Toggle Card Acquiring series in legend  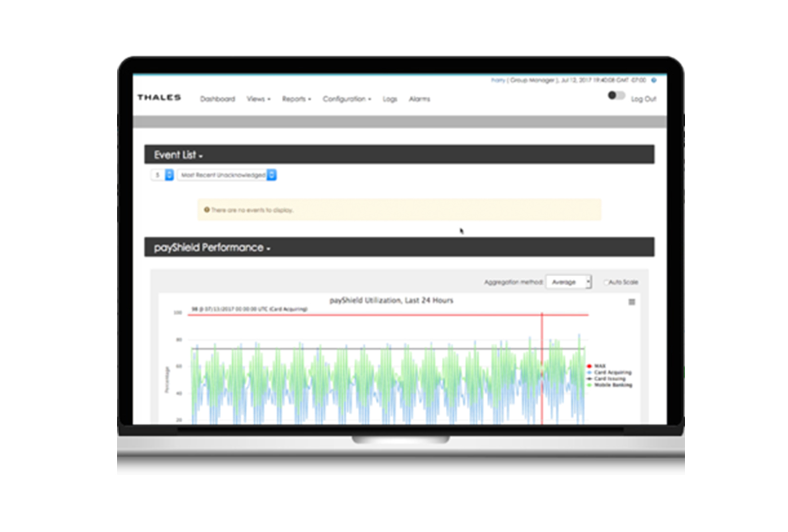tap(612, 372)
